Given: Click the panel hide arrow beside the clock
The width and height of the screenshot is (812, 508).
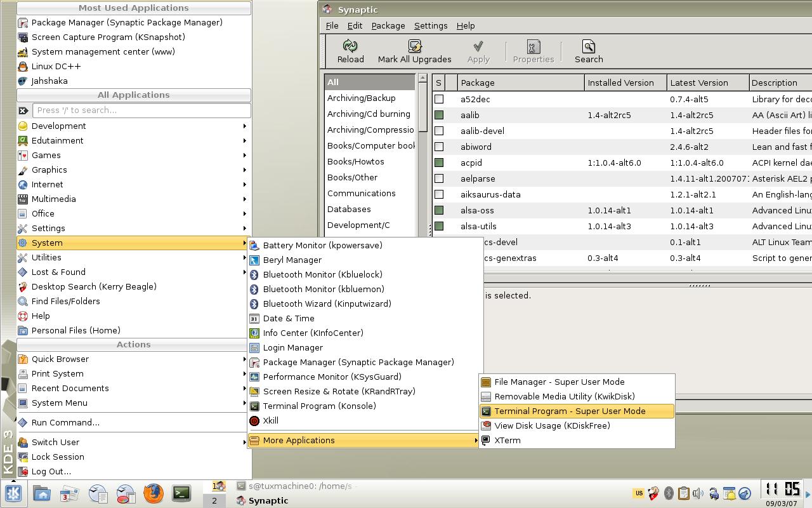Looking at the screenshot, I should pos(808,493).
